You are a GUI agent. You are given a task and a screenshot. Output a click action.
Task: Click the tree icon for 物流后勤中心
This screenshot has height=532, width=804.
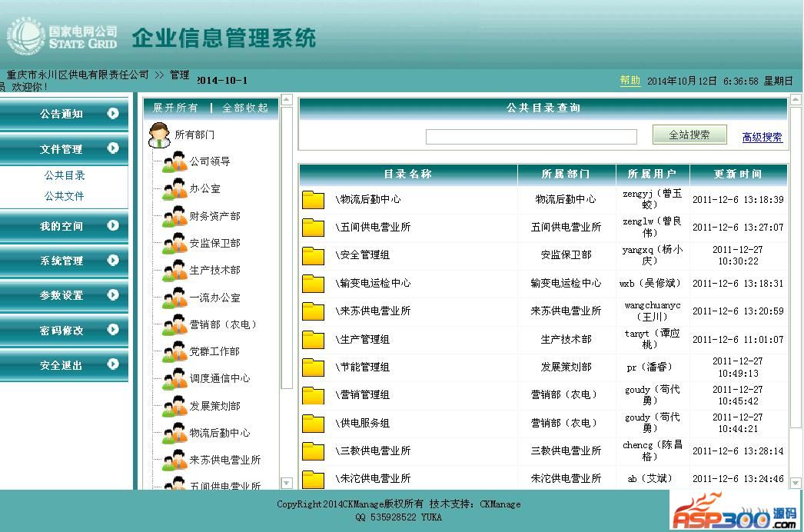pos(174,433)
